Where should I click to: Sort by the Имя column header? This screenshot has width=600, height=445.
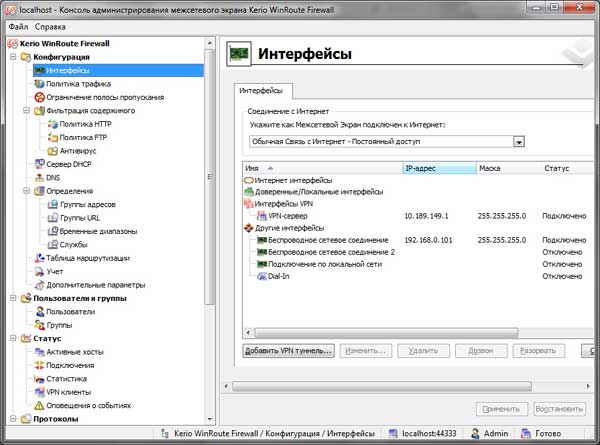[x=322, y=168]
